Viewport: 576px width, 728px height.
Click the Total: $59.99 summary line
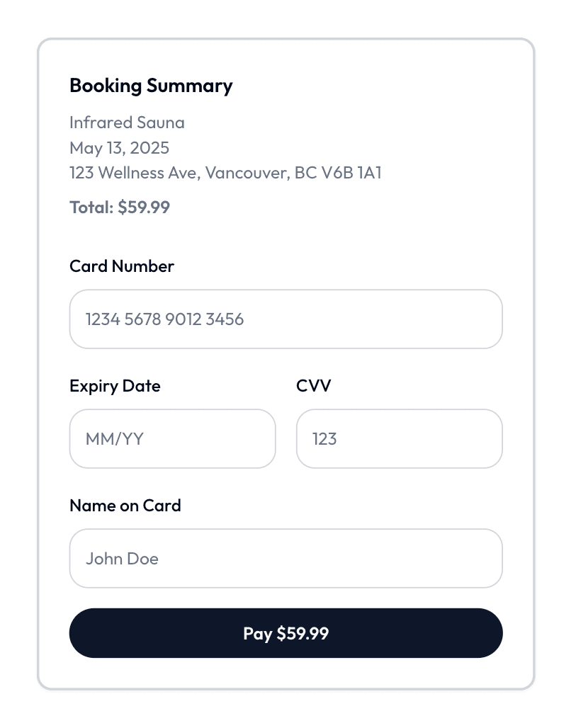[x=120, y=207]
